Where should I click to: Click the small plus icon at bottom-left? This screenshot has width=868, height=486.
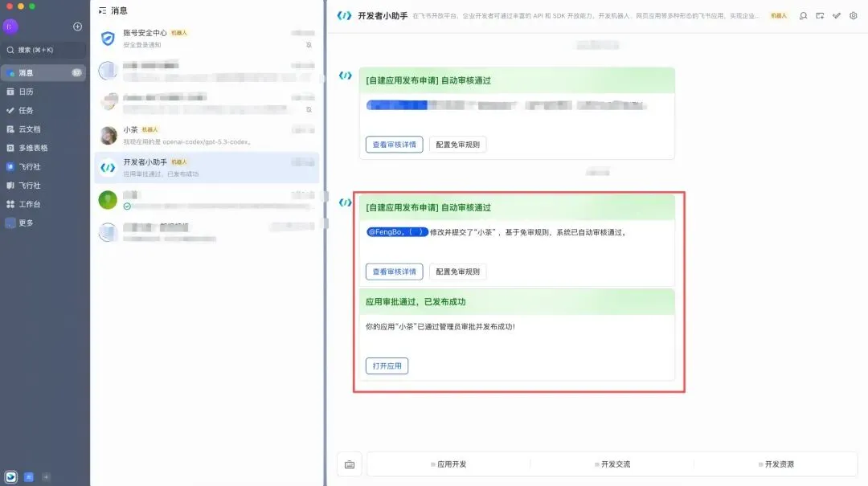(46, 476)
